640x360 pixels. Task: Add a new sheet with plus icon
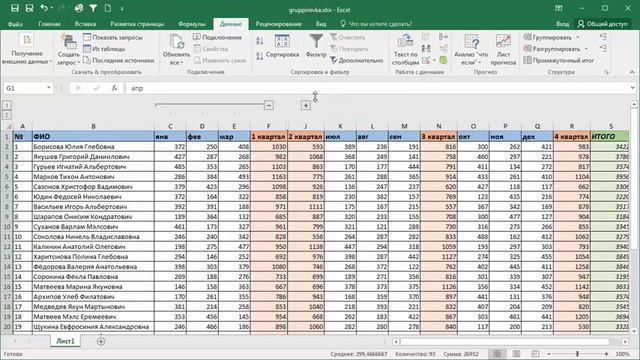[x=101, y=341]
